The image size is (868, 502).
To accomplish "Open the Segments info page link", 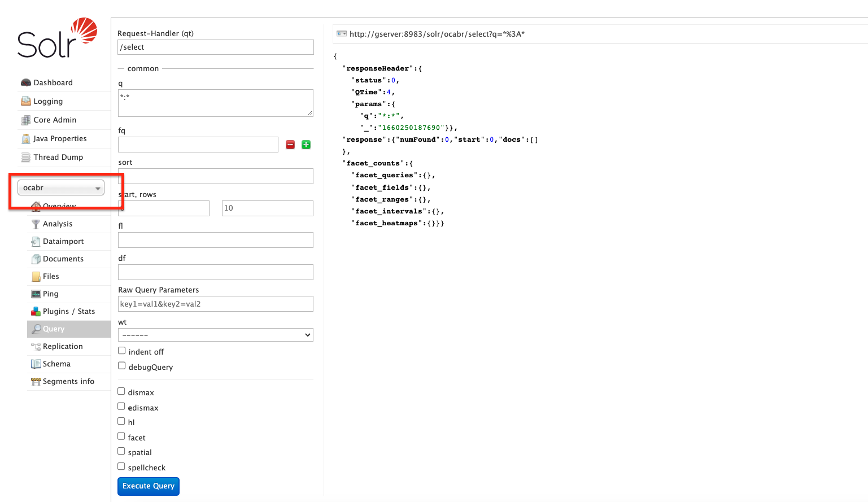I will [69, 381].
